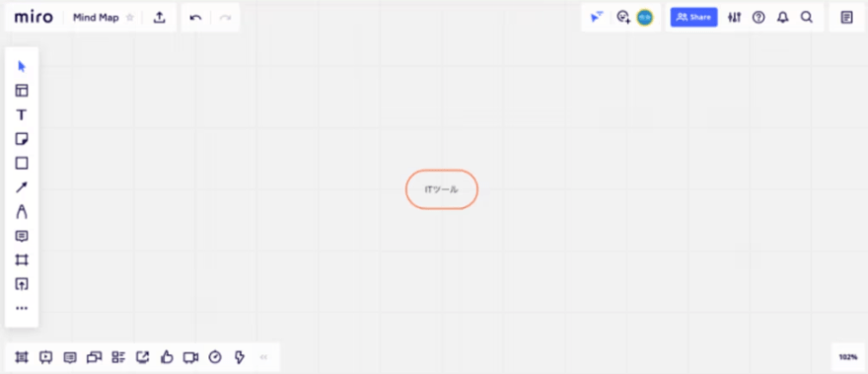Select the Sticky note tool
The image size is (868, 374).
tap(22, 138)
